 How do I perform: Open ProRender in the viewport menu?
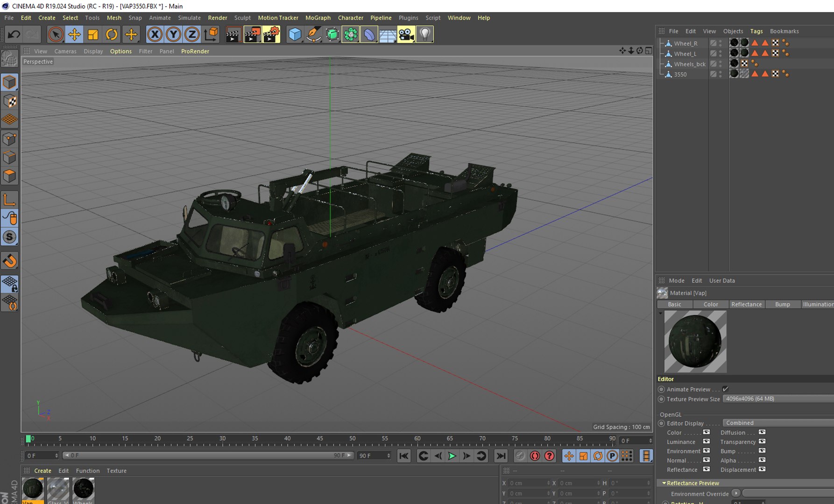(195, 51)
